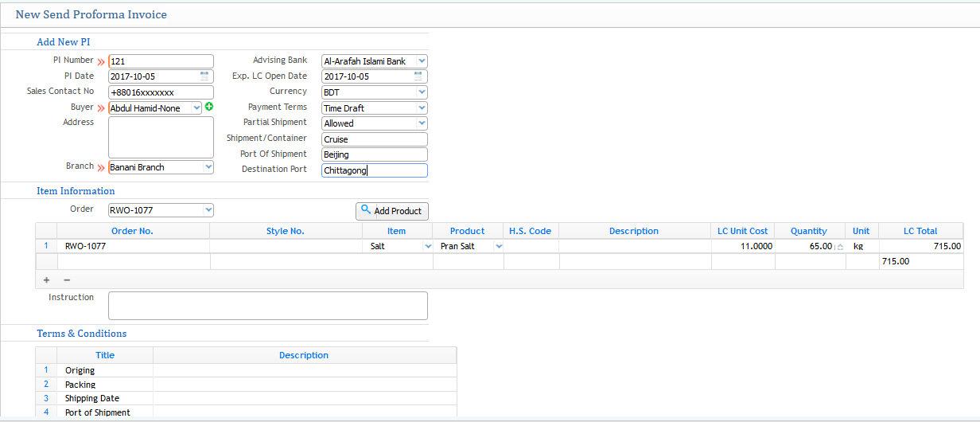Click the Destination Port field

coord(375,170)
